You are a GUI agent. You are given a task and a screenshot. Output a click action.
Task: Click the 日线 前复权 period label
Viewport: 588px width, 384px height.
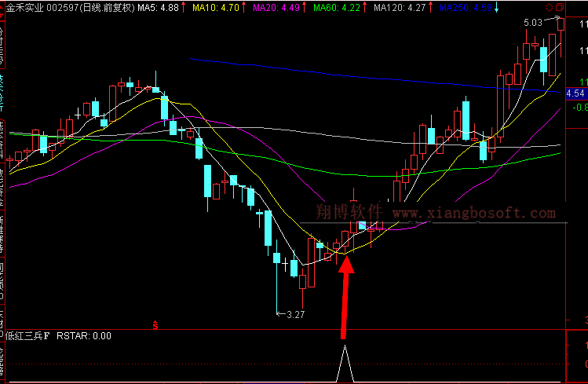pyautogui.click(x=100, y=8)
